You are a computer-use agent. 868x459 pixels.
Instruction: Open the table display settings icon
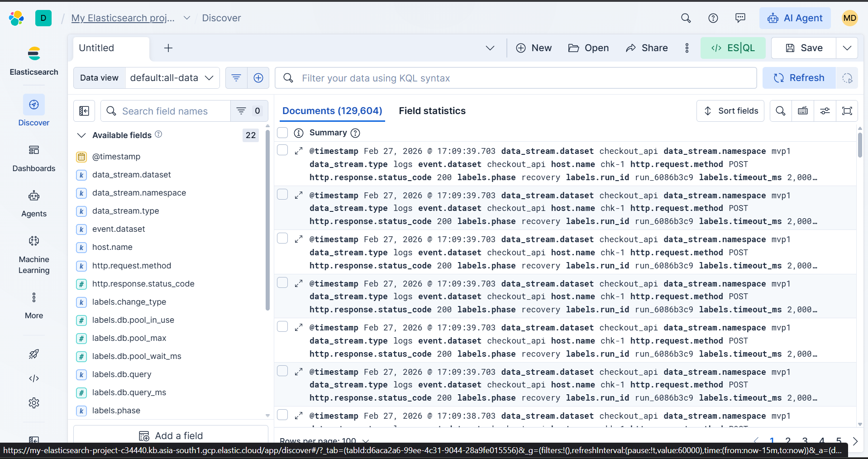(825, 111)
